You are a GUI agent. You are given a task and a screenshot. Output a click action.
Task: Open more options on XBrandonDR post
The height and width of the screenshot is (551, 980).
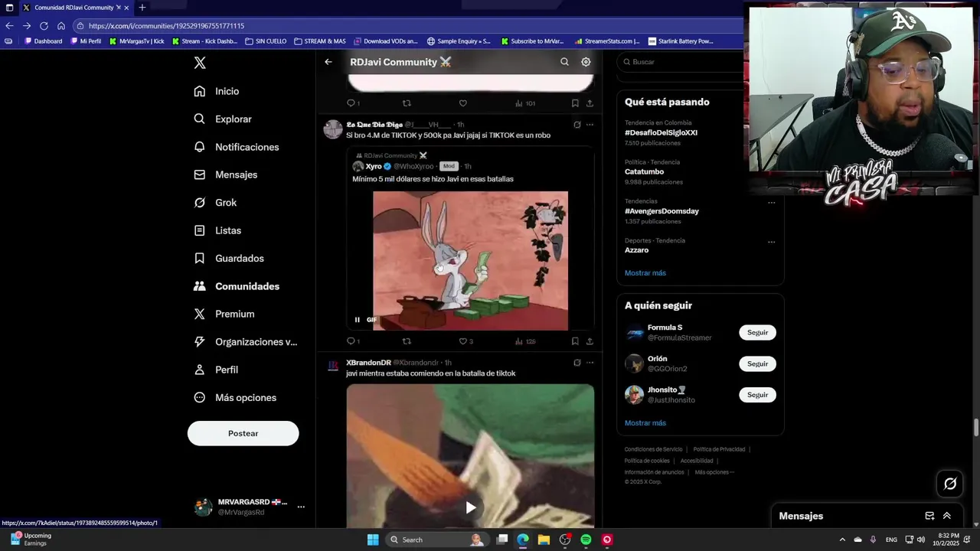point(590,363)
